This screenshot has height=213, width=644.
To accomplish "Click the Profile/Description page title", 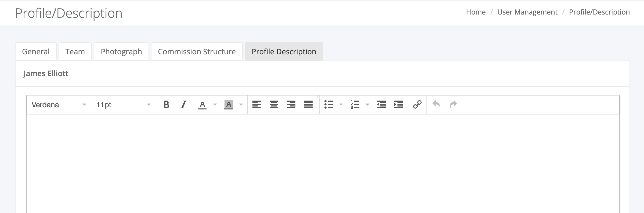I will (x=69, y=13).
